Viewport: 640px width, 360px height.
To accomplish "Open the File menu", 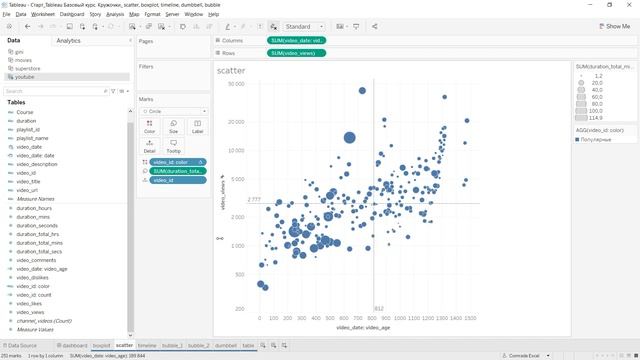I will point(6,14).
